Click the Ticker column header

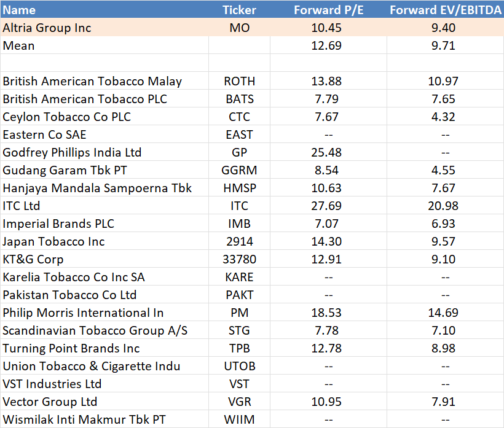(240, 10)
